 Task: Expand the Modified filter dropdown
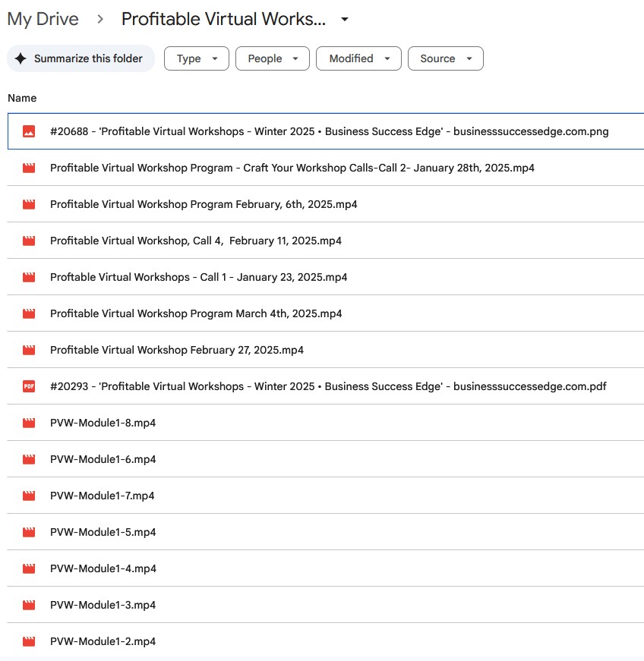(x=358, y=58)
